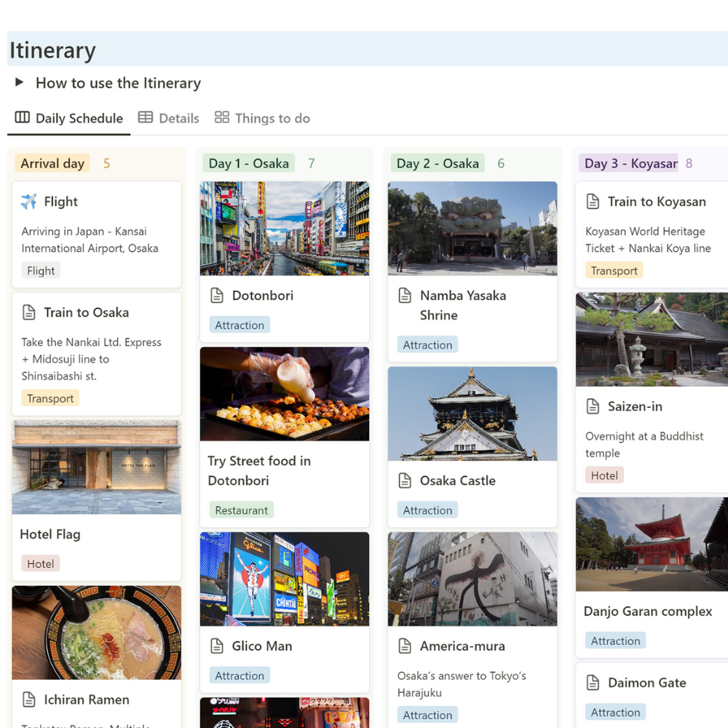The image size is (728, 728).
Task: Click the Osaka Castle photo
Action: pyautogui.click(x=472, y=414)
